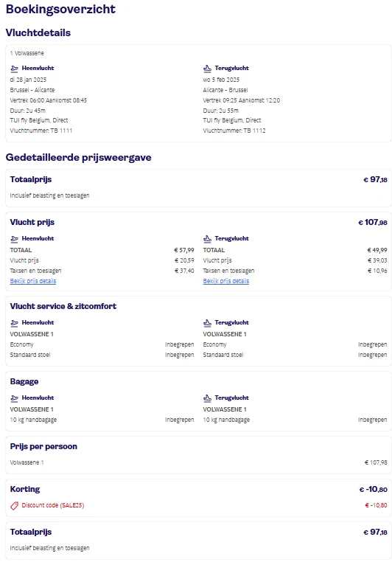
Task: Click the Heenvlucht plane icon in Bagage section
Action: tap(14, 398)
